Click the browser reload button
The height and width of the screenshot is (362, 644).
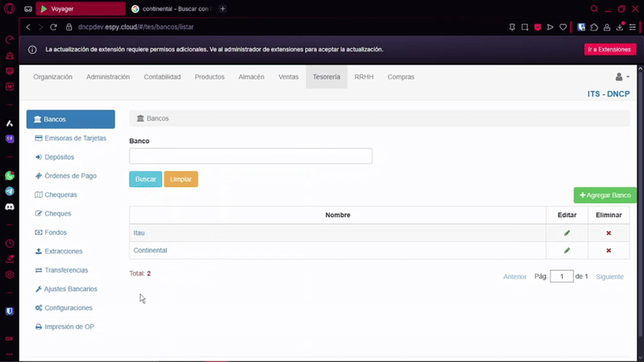tap(54, 27)
